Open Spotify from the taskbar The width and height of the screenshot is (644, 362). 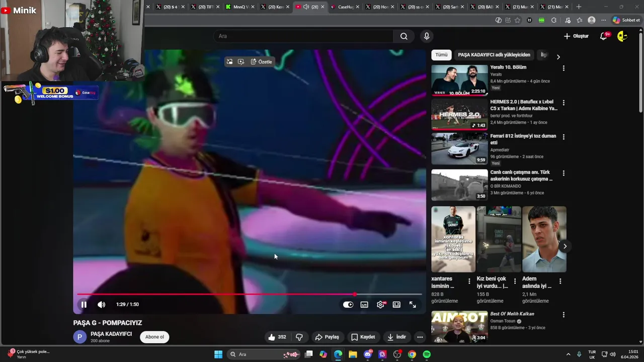(427, 354)
